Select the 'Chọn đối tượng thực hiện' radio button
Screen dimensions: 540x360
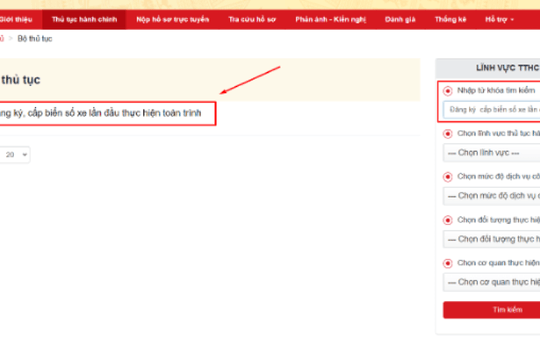pyautogui.click(x=447, y=220)
